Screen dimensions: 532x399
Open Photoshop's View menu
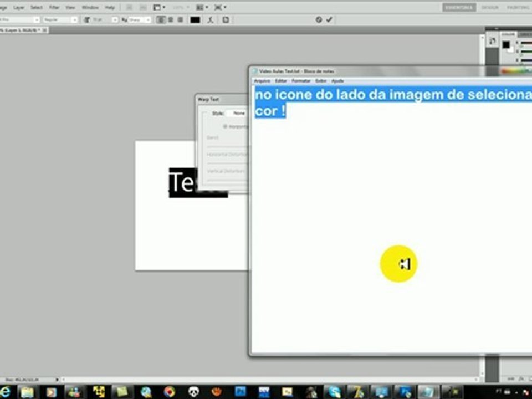click(x=70, y=7)
